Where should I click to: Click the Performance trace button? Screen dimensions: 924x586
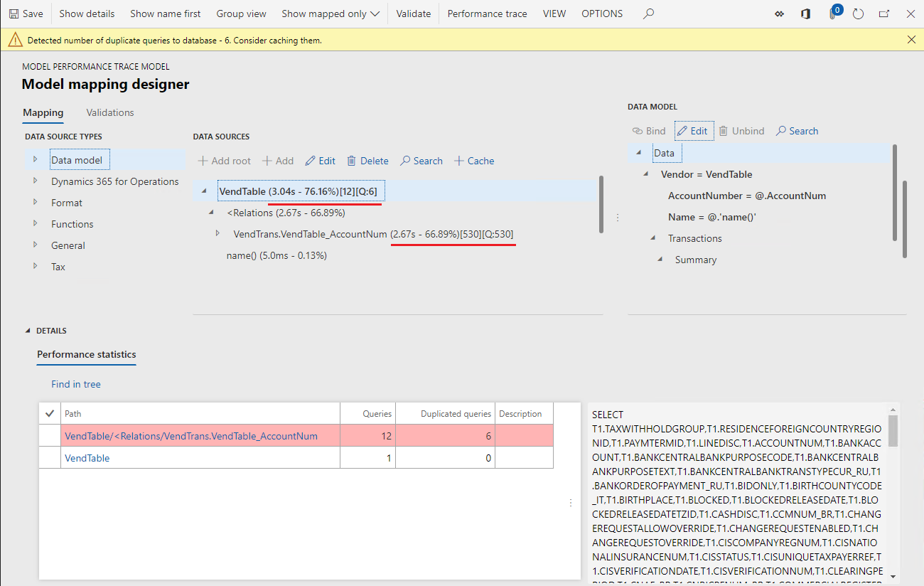[x=487, y=14]
